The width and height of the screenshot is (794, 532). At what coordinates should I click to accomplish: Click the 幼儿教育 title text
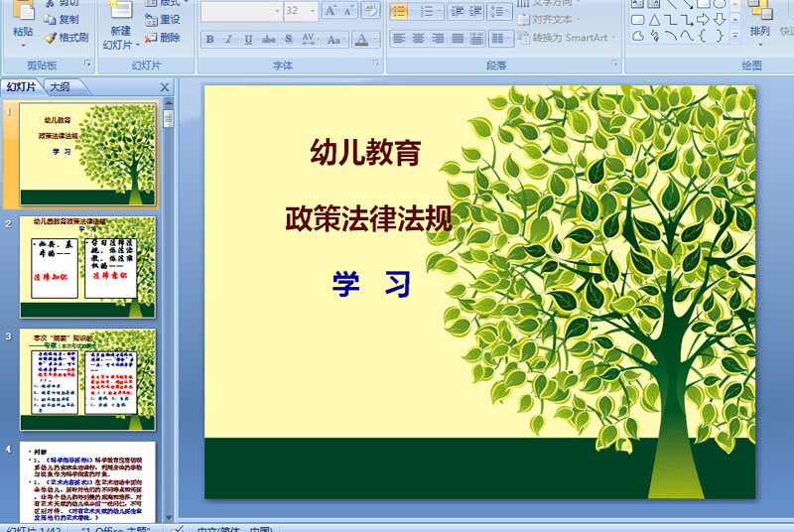pyautogui.click(x=365, y=152)
